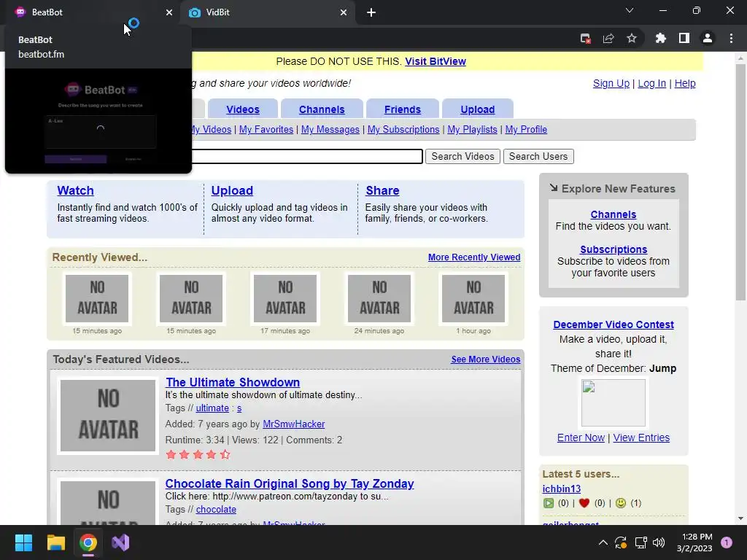This screenshot has width=747, height=560.
Task: Open the tab search chevron
Action: [630, 10]
